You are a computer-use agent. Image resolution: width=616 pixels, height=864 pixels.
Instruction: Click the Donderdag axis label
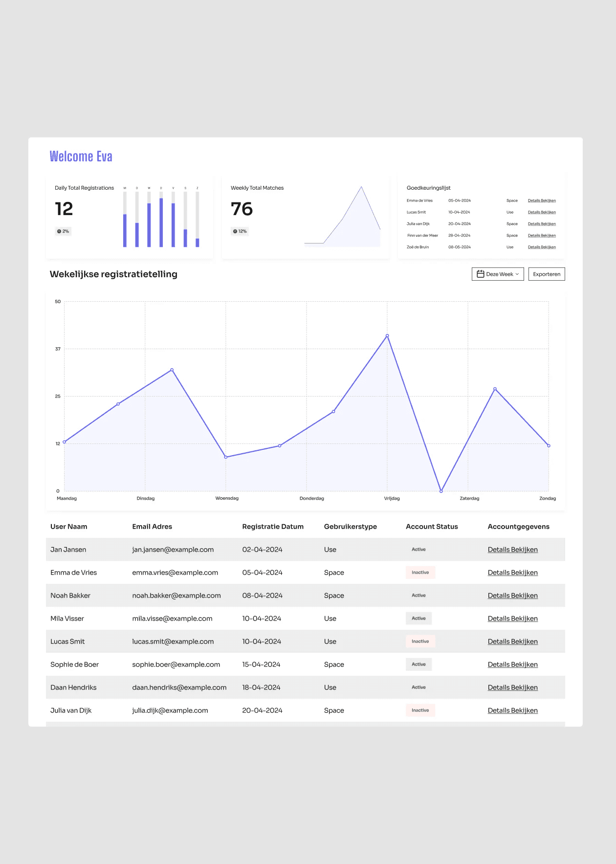pos(312,498)
